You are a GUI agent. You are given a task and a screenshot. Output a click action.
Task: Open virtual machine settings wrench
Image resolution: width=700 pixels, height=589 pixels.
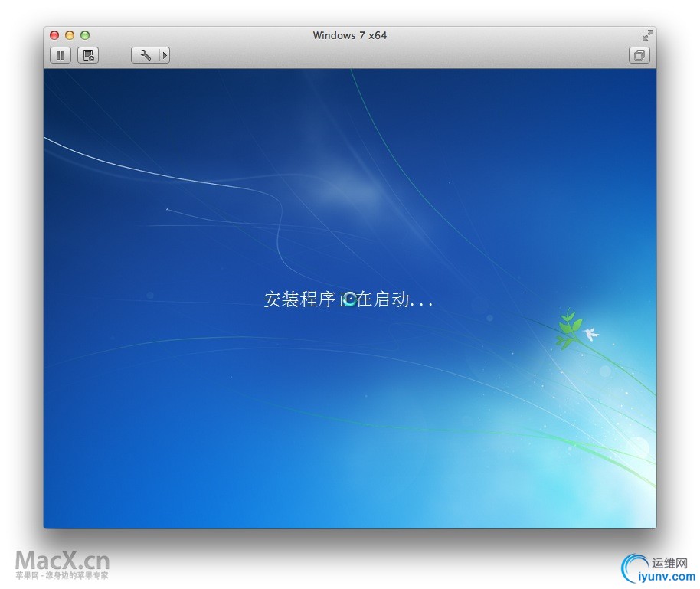pos(145,55)
